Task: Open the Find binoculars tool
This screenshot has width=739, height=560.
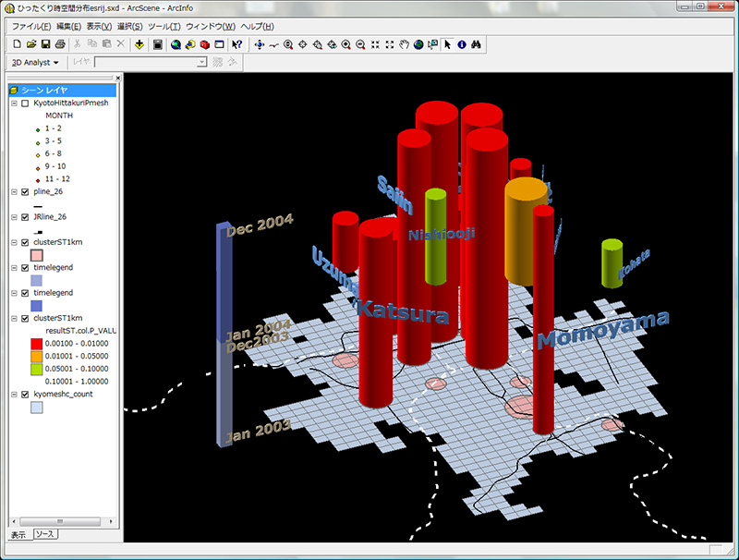Action: [x=475, y=43]
